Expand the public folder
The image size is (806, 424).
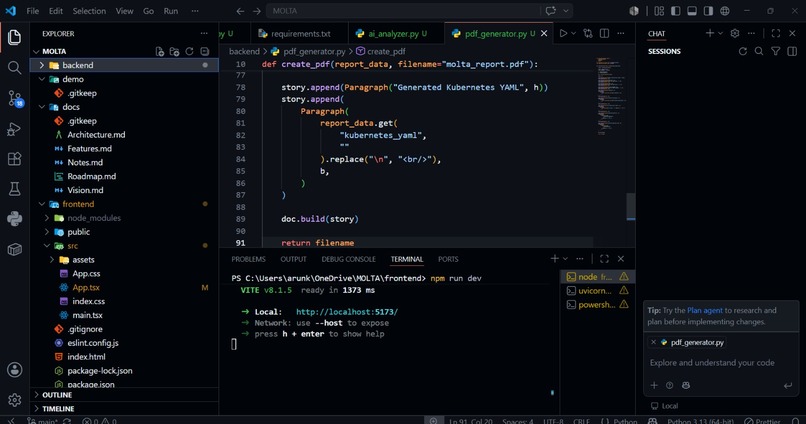pyautogui.click(x=125, y=232)
